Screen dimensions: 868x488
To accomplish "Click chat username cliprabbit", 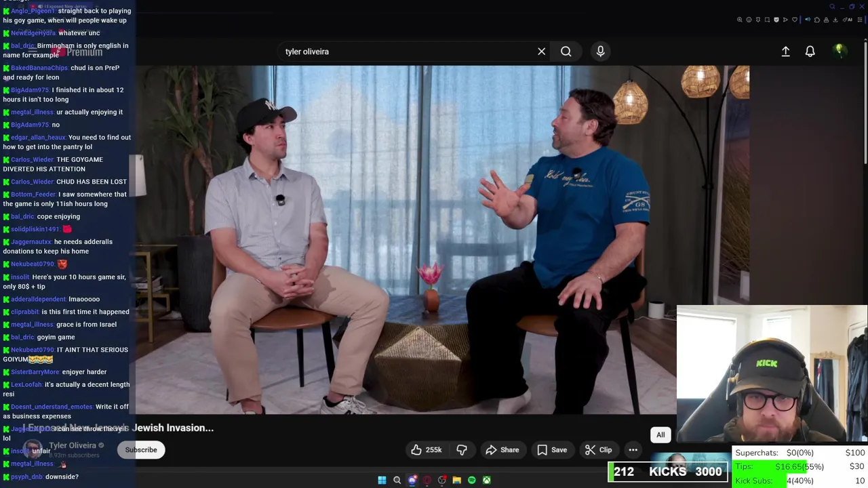I will [x=25, y=312].
